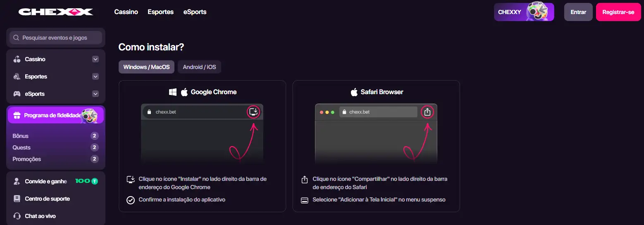This screenshot has height=225, width=644.
Task: Select the Windows / MacOS tab
Action: pos(146,67)
